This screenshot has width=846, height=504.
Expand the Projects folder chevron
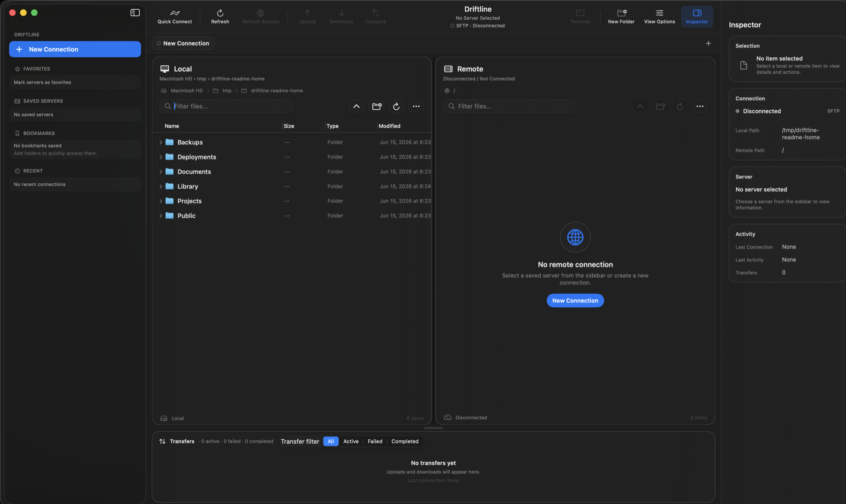160,201
